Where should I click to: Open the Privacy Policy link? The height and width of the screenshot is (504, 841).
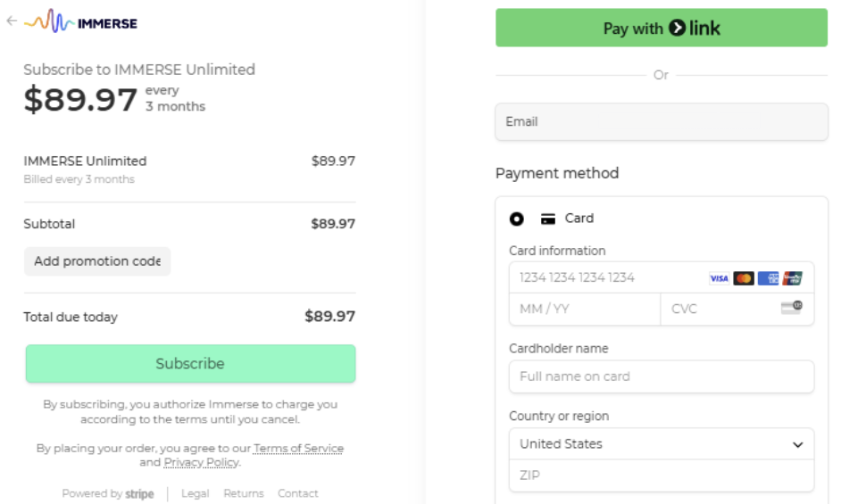[x=201, y=462]
